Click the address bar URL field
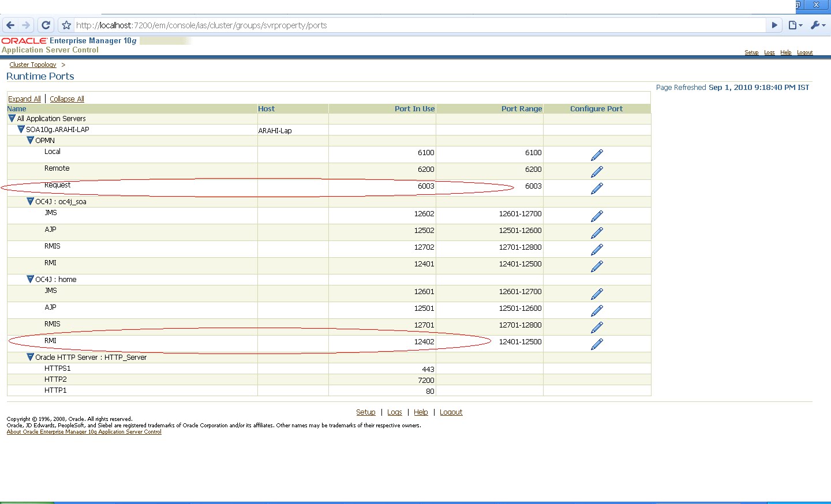Viewport: 831px width, 504px height. tap(421, 25)
